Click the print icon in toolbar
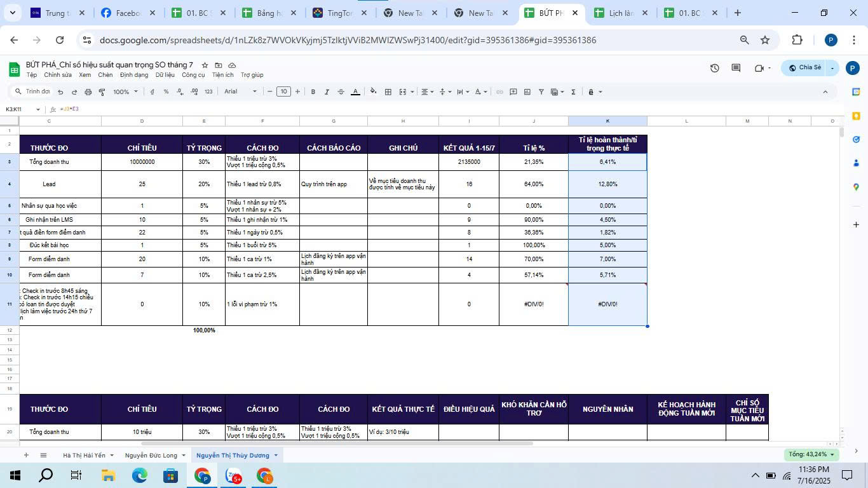This screenshot has height=488, width=868. [88, 92]
